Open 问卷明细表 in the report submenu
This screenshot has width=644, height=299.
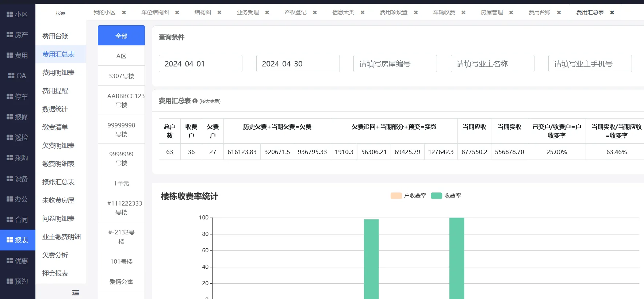61,219
